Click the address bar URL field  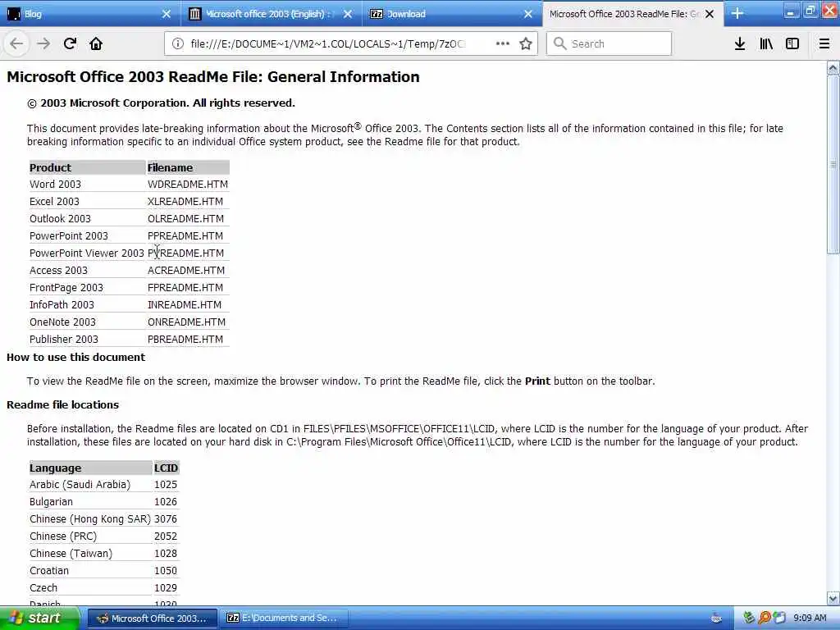[x=326, y=44]
